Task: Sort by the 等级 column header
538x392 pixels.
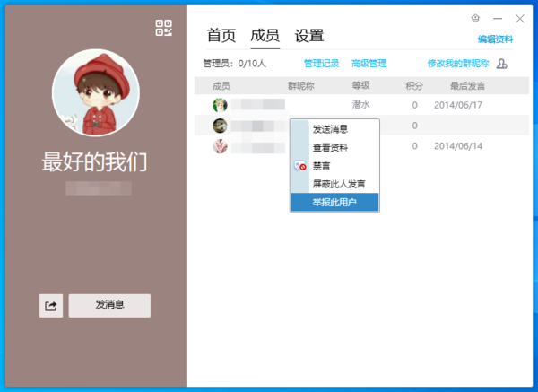Action: pos(361,85)
